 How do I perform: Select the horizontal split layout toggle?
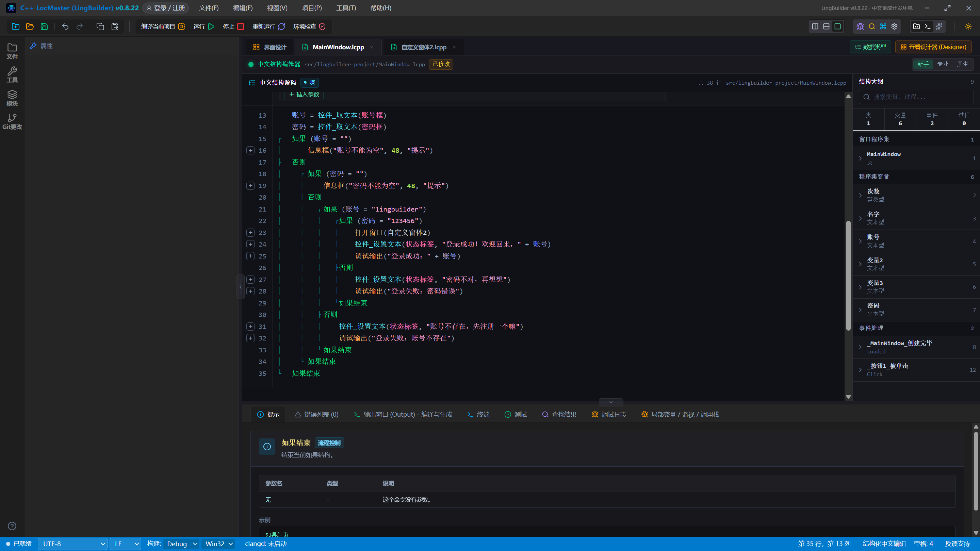coord(826,26)
